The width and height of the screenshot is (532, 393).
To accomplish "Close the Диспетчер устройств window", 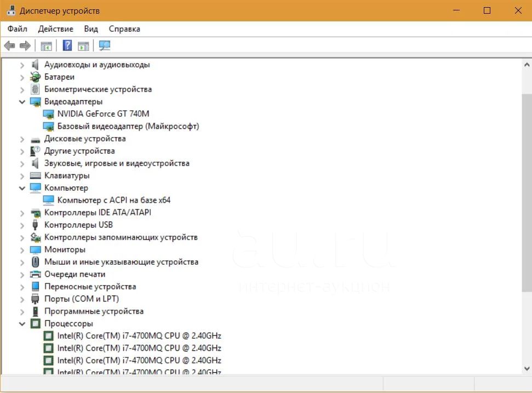I will pyautogui.click(x=518, y=10).
